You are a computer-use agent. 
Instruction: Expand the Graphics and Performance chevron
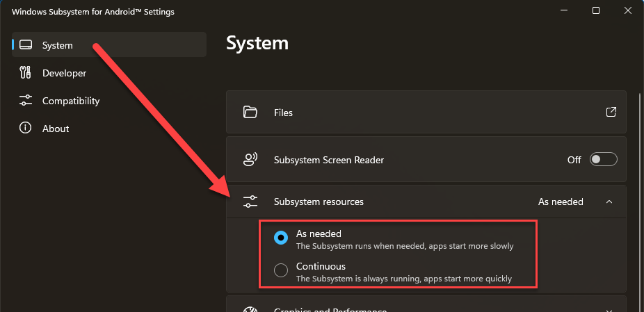pyautogui.click(x=609, y=310)
